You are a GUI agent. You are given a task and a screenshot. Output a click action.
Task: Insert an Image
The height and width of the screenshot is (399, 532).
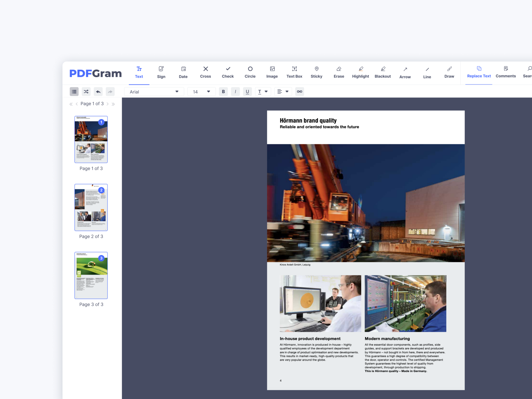[272, 72]
